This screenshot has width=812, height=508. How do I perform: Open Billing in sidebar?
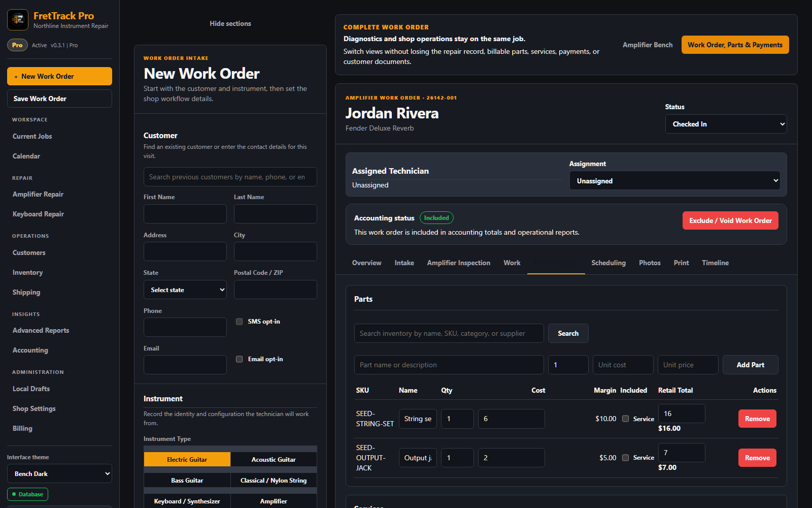point(22,428)
